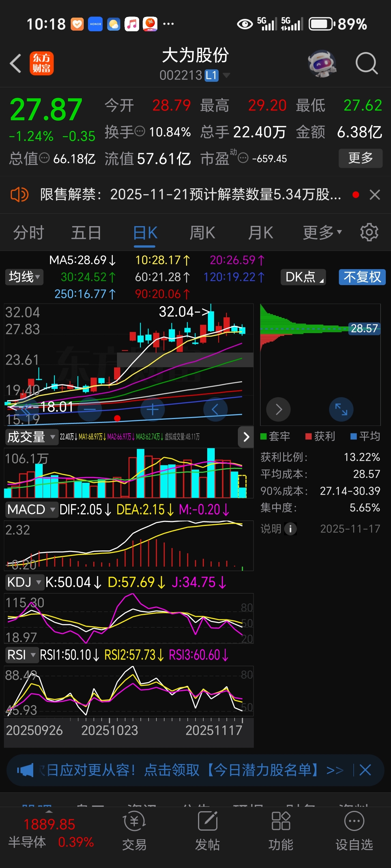Zoom in the K-line chart
Screen dimensions: 391x868
point(152,410)
